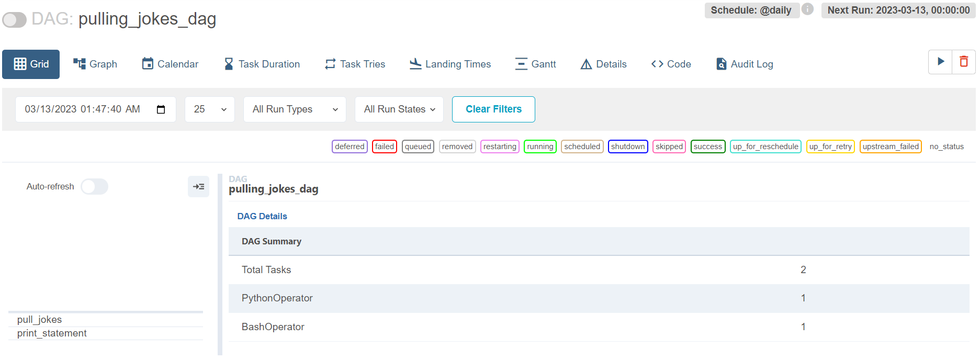Click the Trigger DAG play button
This screenshot has height=360, width=980.
tap(940, 62)
